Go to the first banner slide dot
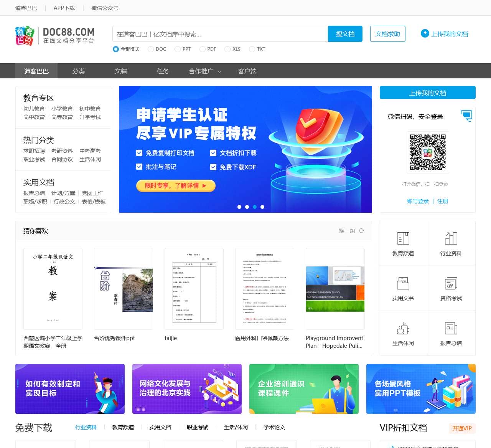Viewport: 491px width, 448px height. [239, 207]
